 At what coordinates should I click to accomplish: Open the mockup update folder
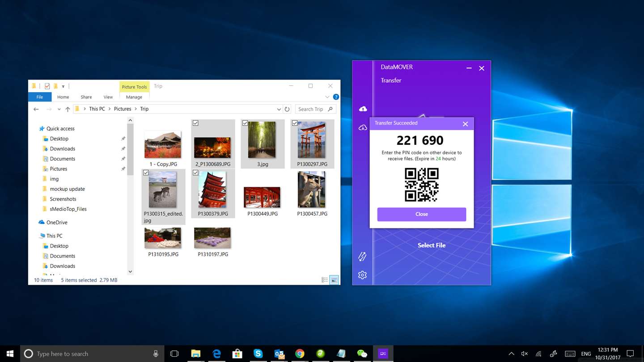[x=67, y=189]
